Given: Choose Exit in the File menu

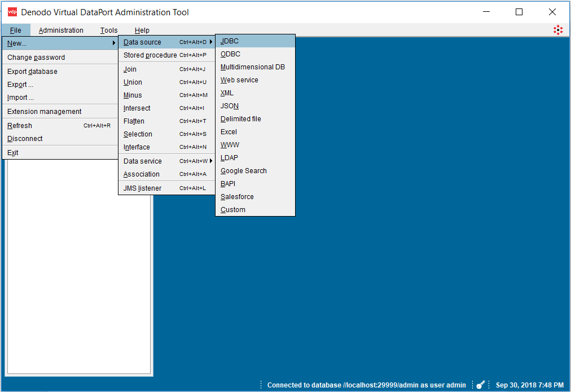Looking at the screenshot, I should [60, 153].
